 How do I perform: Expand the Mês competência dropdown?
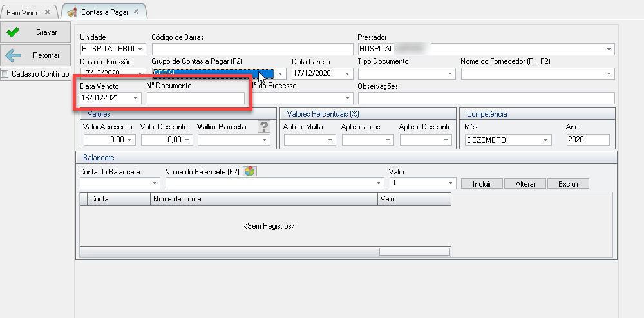click(x=546, y=140)
